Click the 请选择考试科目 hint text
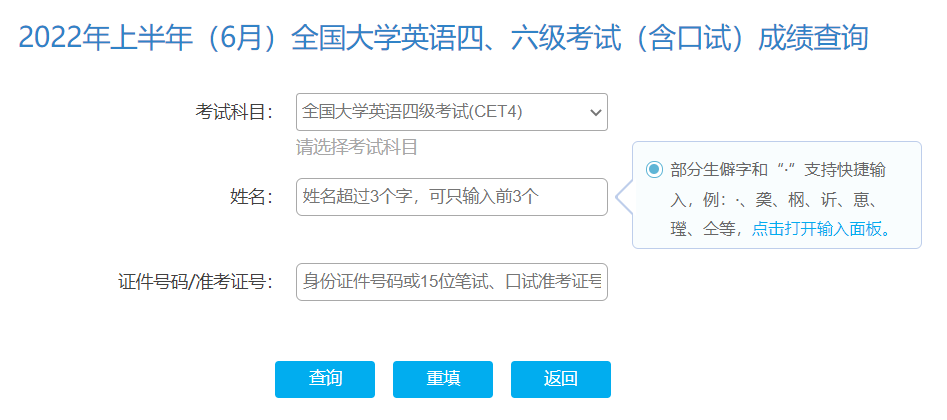This screenshot has height=420, width=947. tap(356, 148)
